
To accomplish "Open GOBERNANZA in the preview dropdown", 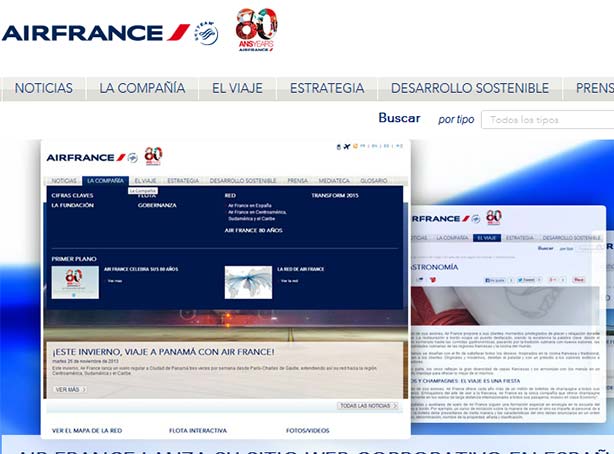I will 157,205.
